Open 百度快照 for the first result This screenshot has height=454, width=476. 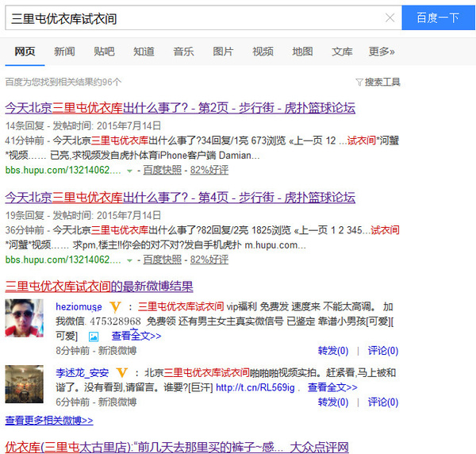click(162, 170)
